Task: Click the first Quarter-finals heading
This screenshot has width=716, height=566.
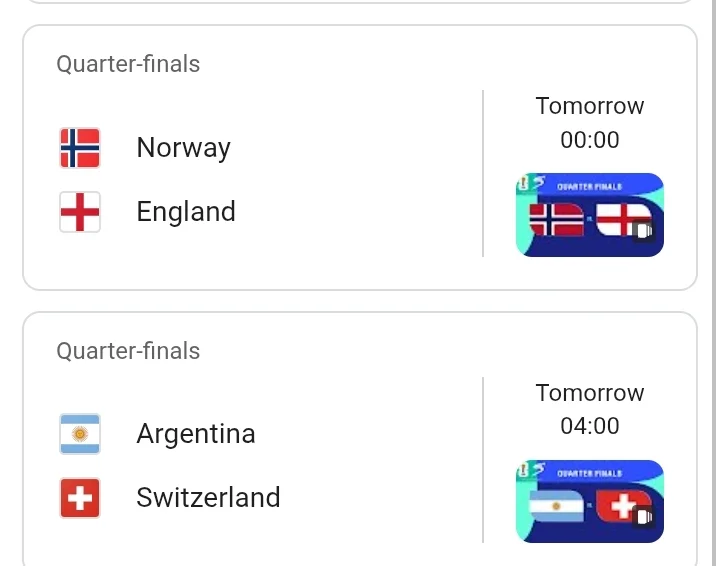Action: tap(128, 64)
